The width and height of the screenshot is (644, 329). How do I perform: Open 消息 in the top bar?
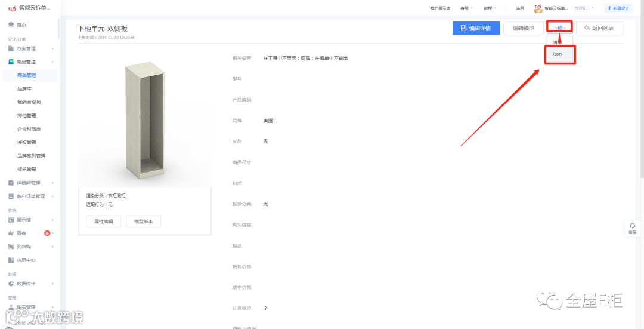[x=519, y=8]
